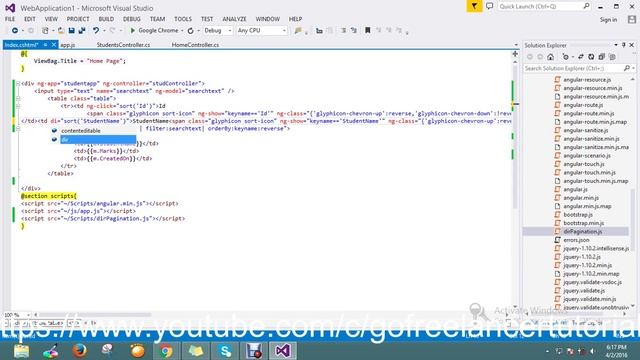Pin the Solution Explorer panel with the pushpin
The width and height of the screenshot is (640, 360).
point(624,45)
